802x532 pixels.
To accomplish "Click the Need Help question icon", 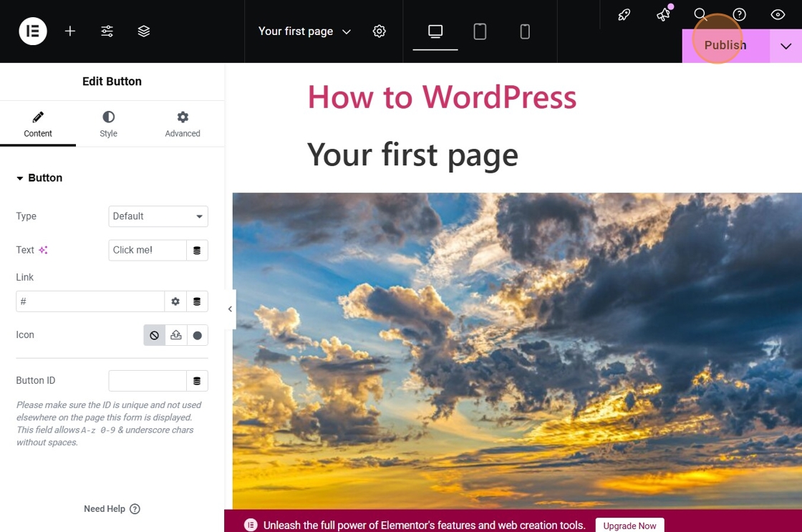I will (135, 509).
